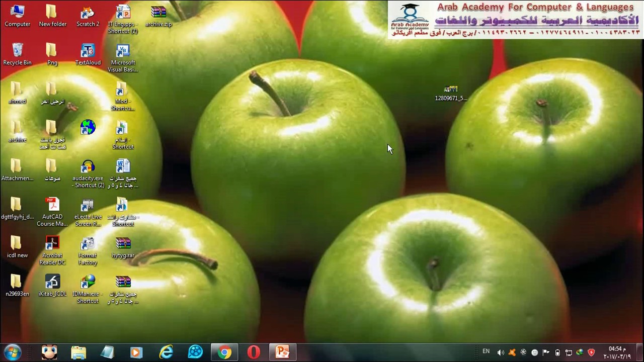This screenshot has width=644, height=362.
Task: Launch Google Chrome from the taskbar
Action: click(x=224, y=352)
